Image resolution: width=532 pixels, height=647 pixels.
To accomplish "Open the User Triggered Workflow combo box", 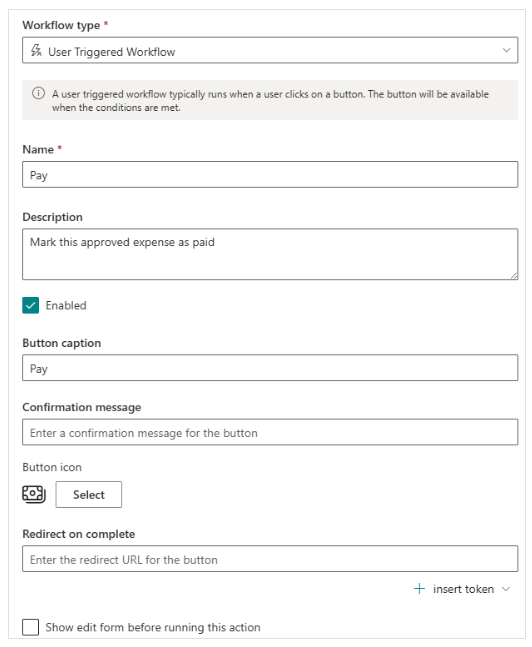I will tap(270, 50).
